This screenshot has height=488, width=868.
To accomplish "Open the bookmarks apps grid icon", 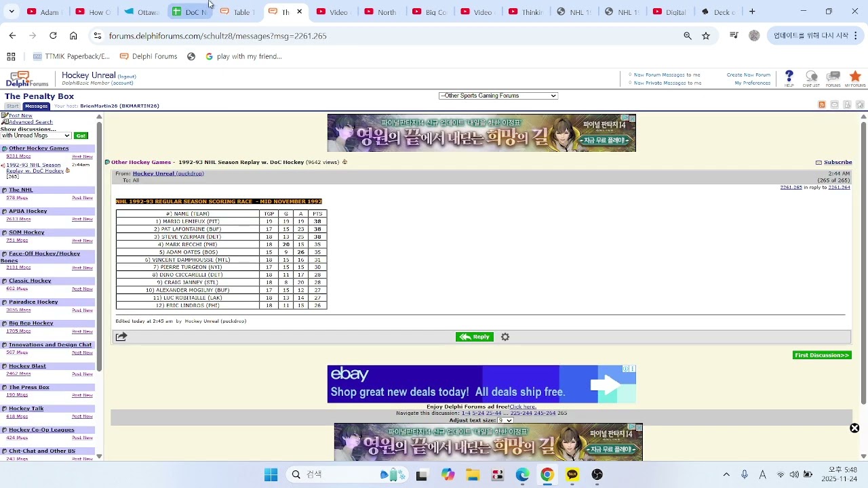I will coord(11,57).
